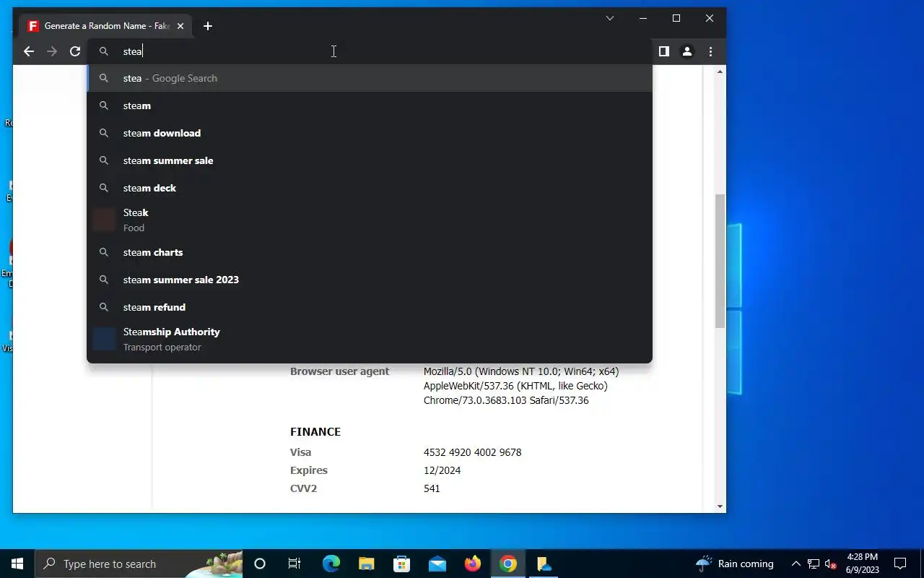The width and height of the screenshot is (924, 578).
Task: Click search icon beside 'steam deck'
Action: click(104, 188)
